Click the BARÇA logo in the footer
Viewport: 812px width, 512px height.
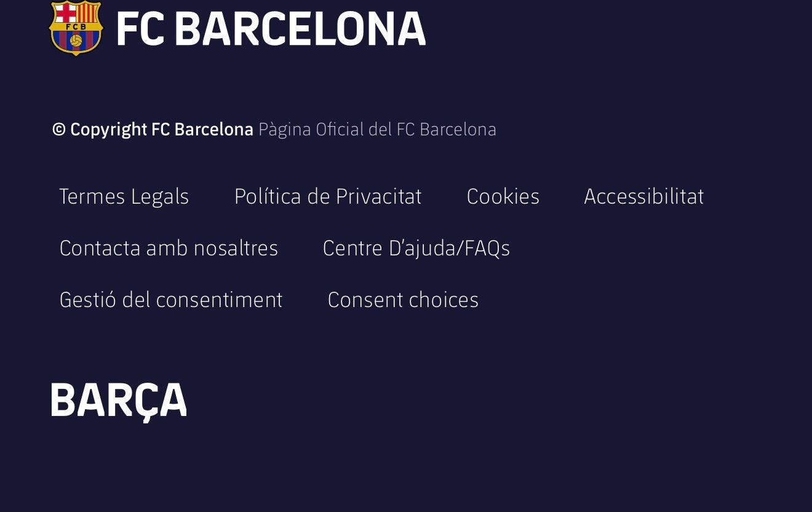click(x=119, y=402)
